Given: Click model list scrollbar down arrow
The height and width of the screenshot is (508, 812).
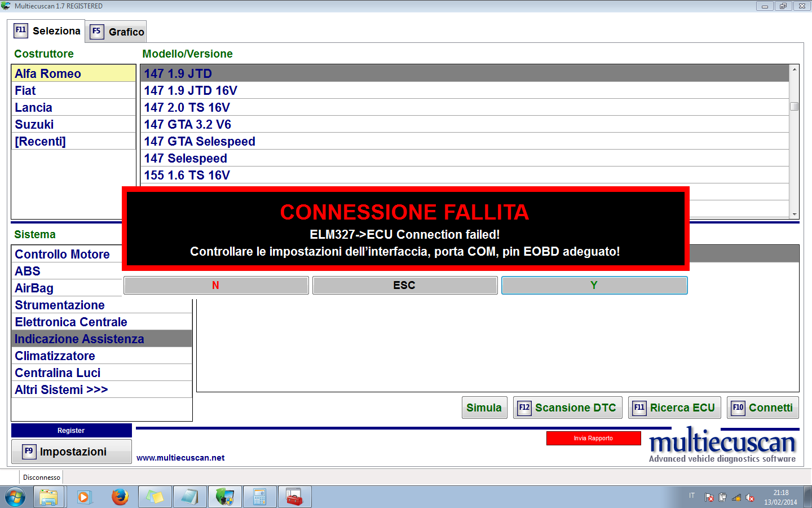Looking at the screenshot, I should coord(795,214).
